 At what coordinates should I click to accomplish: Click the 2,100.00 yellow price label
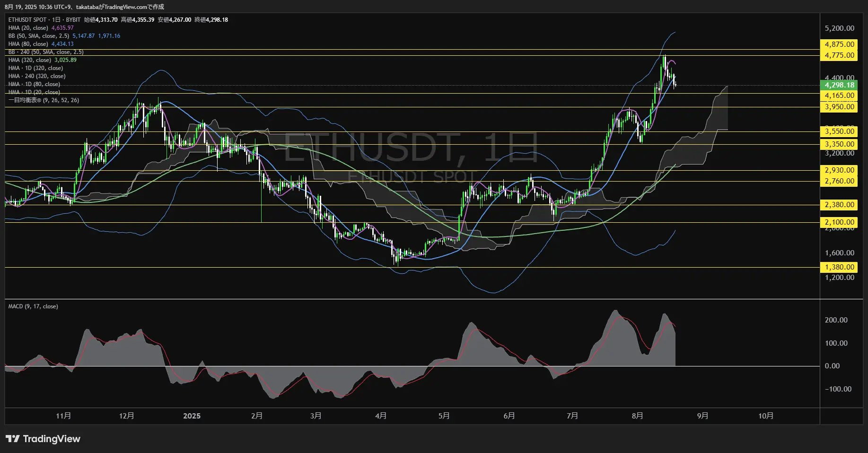[839, 222]
